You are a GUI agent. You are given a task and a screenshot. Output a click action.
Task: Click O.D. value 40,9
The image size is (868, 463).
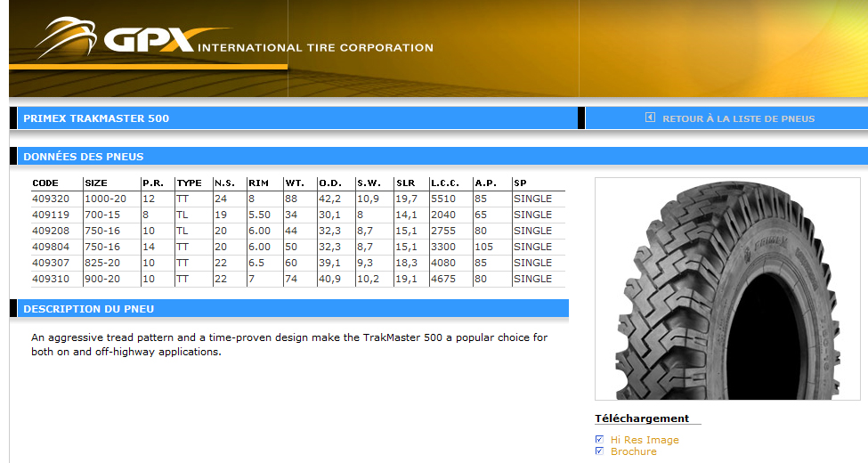coord(330,279)
